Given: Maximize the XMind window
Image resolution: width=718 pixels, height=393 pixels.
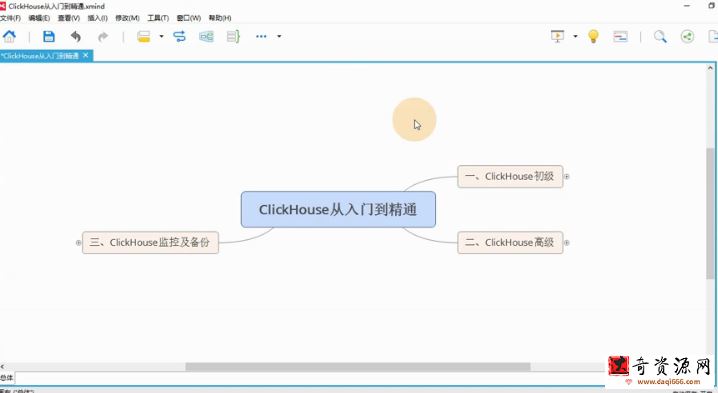Looking at the screenshot, I should [712, 6].
